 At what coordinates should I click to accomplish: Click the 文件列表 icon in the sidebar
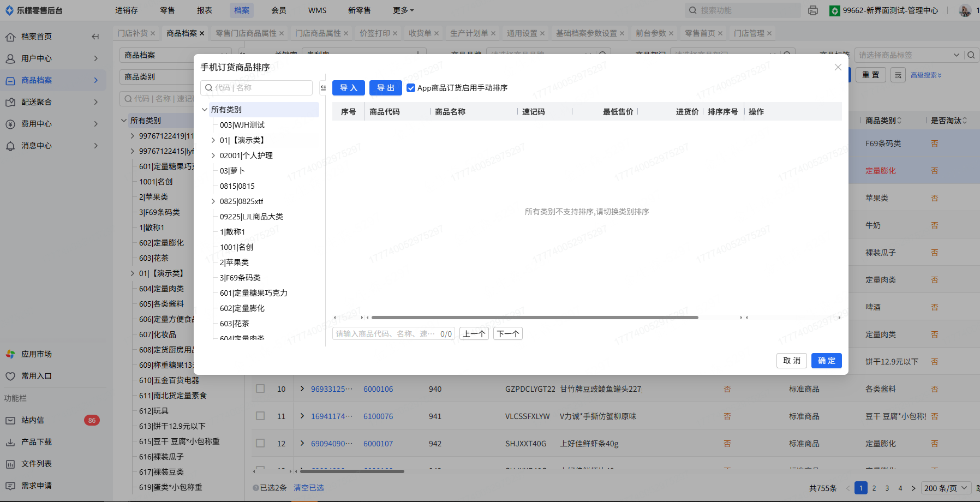click(10, 464)
